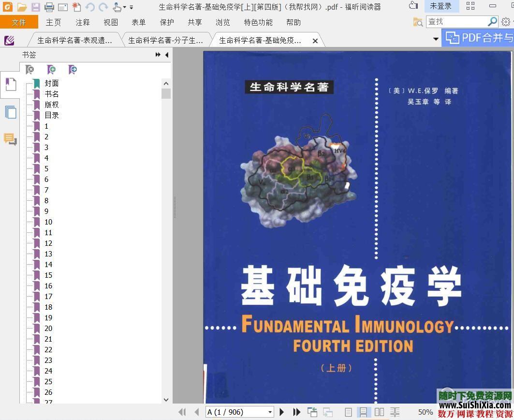Switch to continuous page view mode
The height and width of the screenshot is (420, 514).
pyautogui.click(x=363, y=412)
